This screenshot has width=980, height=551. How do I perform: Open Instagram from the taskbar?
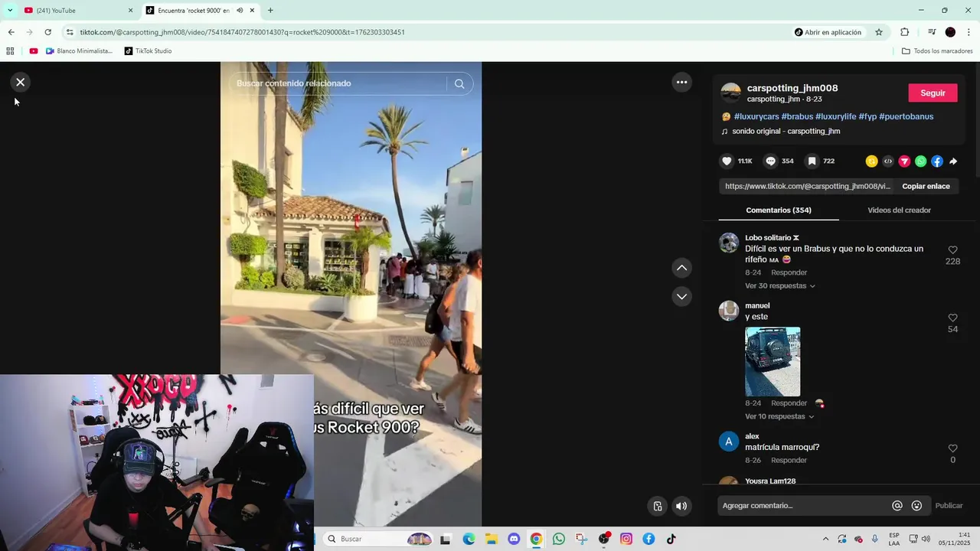coord(626,539)
